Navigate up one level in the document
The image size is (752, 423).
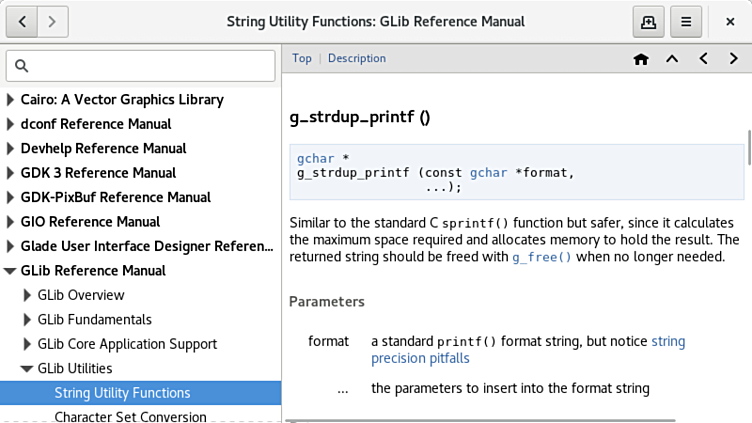point(672,59)
